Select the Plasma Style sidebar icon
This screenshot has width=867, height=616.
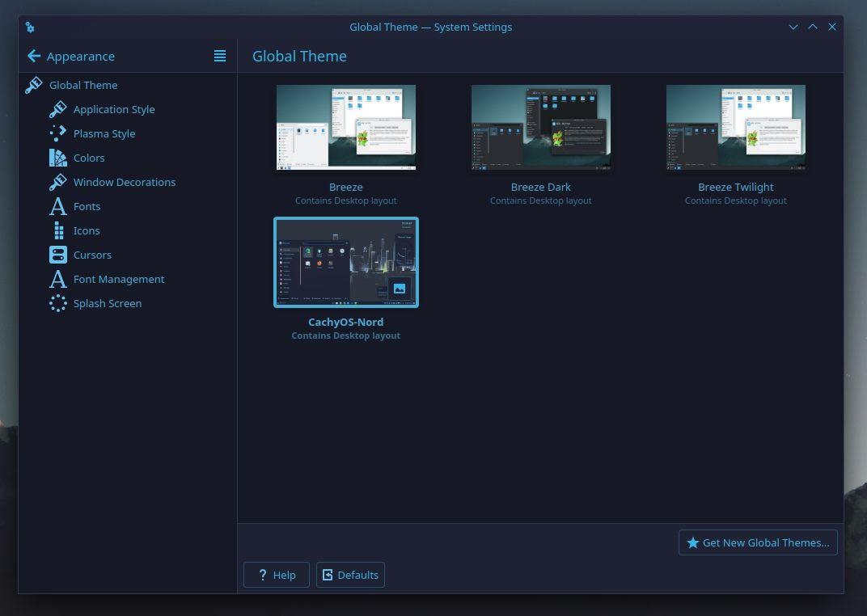point(58,133)
